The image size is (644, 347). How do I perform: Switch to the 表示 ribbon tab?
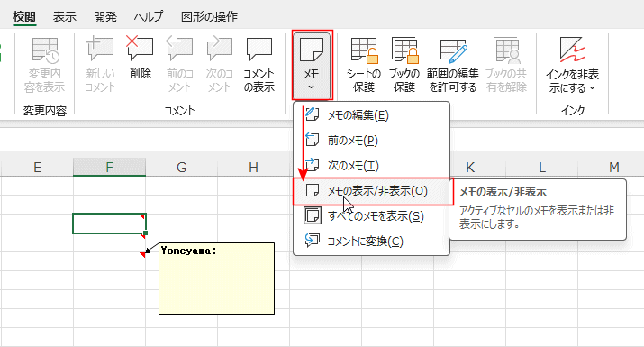pyautogui.click(x=65, y=16)
